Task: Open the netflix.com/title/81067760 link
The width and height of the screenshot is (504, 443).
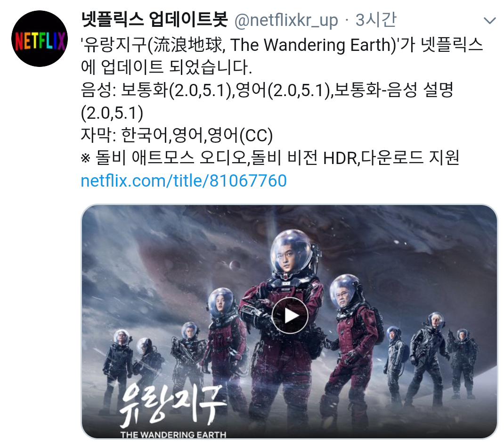Action: pos(184,180)
